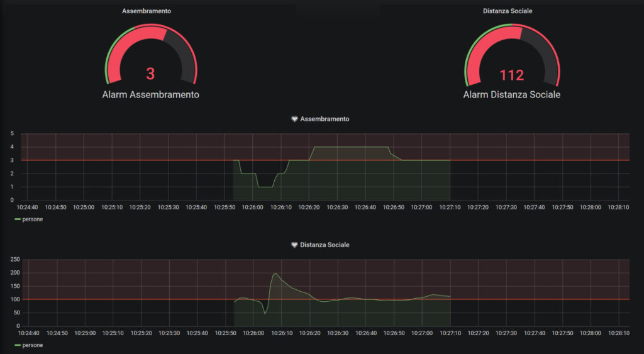Open the Distanza Sociale gauge panel title
Viewport: 644px width, 354px height.
point(508,11)
